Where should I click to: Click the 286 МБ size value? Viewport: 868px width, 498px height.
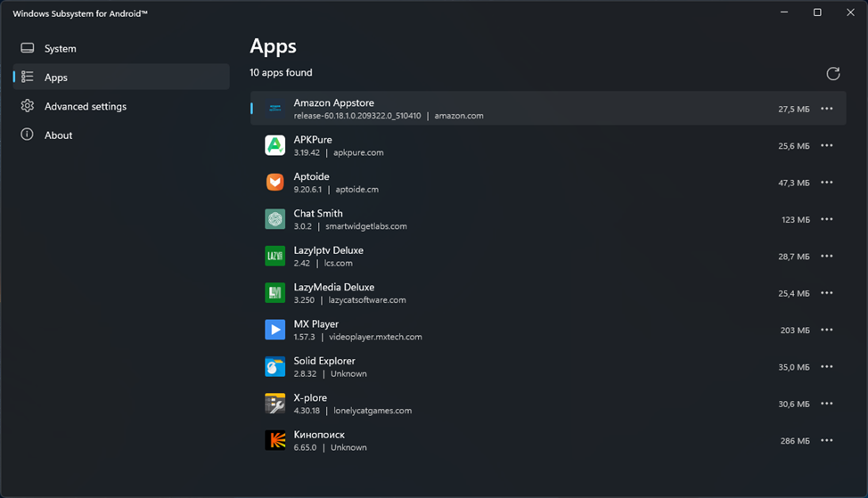coord(795,441)
